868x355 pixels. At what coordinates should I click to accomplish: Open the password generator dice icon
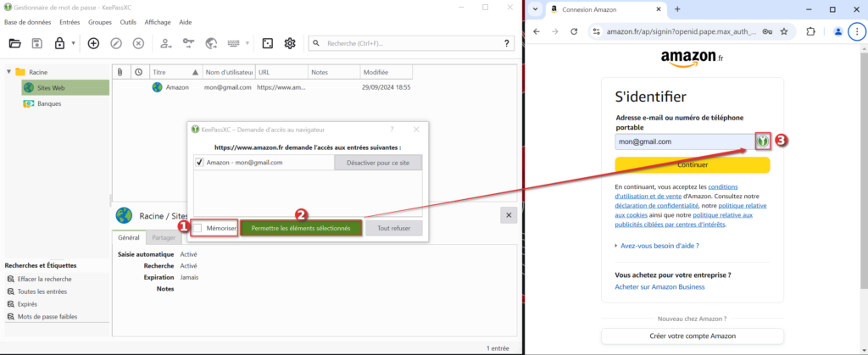click(x=267, y=43)
